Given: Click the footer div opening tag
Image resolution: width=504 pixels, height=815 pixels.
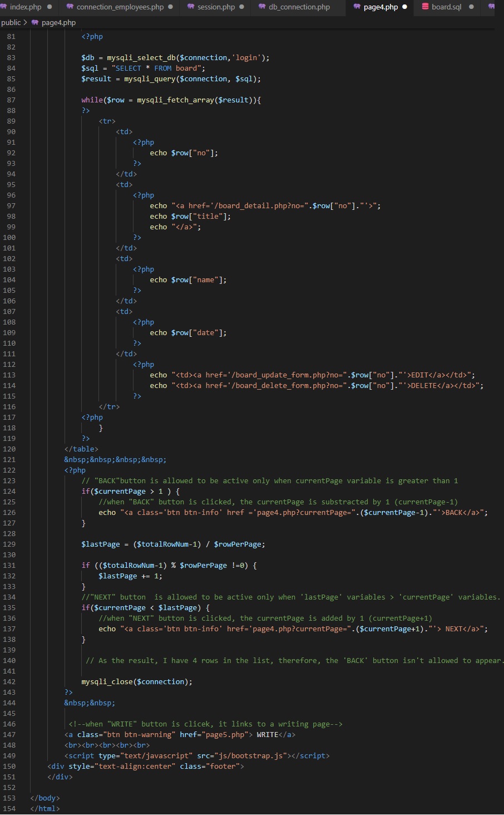Looking at the screenshot, I should (146, 767).
